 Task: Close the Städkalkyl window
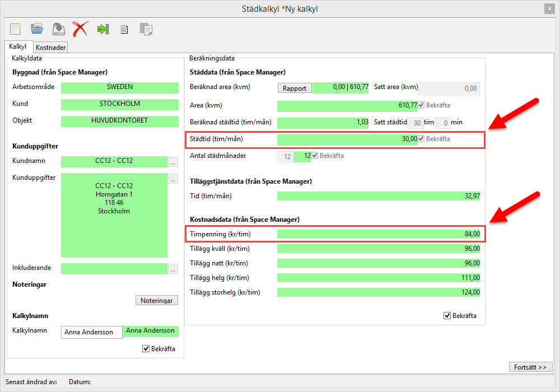(x=549, y=9)
